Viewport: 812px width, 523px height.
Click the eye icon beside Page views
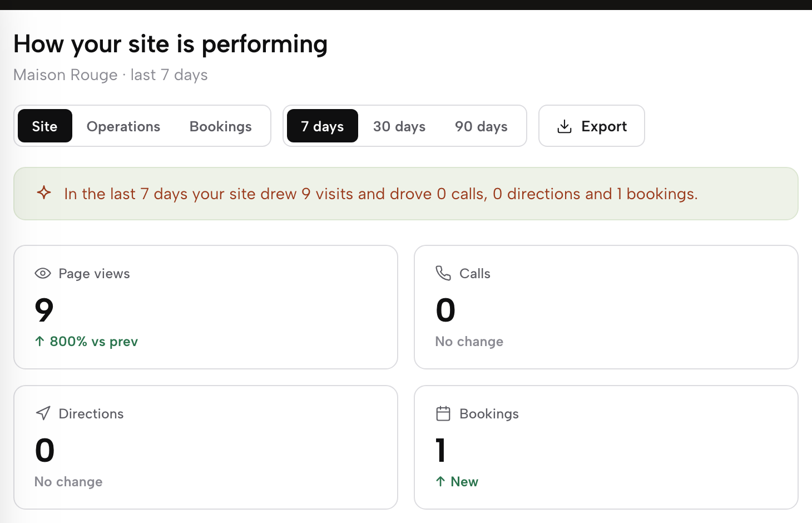coord(43,273)
